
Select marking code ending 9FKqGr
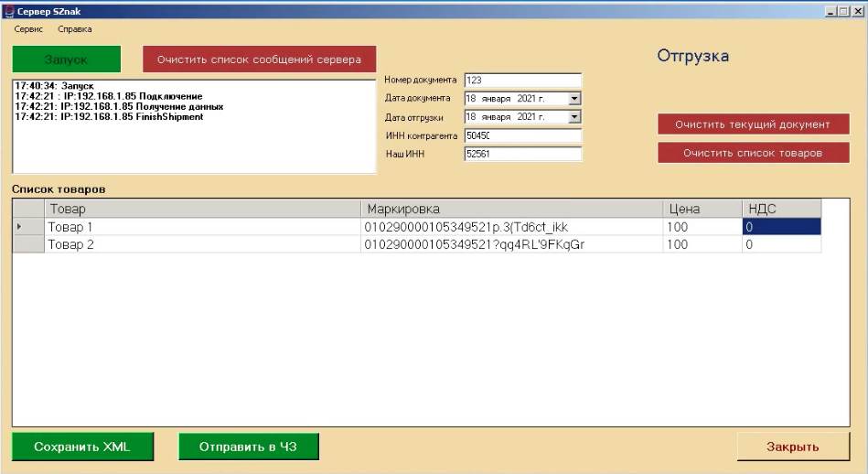pyautogui.click(x=511, y=244)
